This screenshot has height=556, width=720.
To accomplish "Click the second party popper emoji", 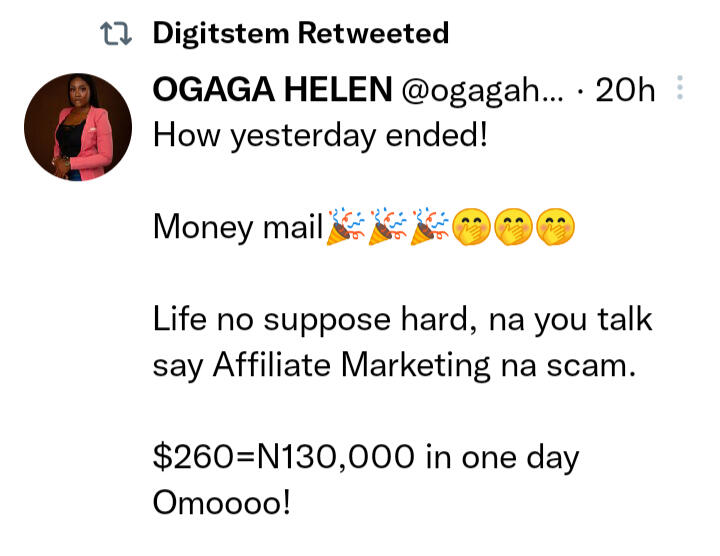I will [388, 229].
